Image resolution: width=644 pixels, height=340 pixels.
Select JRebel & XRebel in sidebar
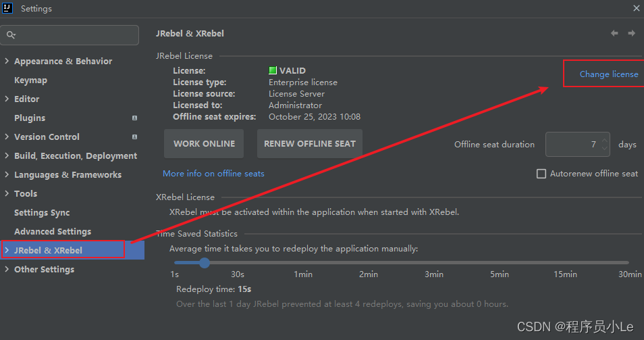point(48,250)
